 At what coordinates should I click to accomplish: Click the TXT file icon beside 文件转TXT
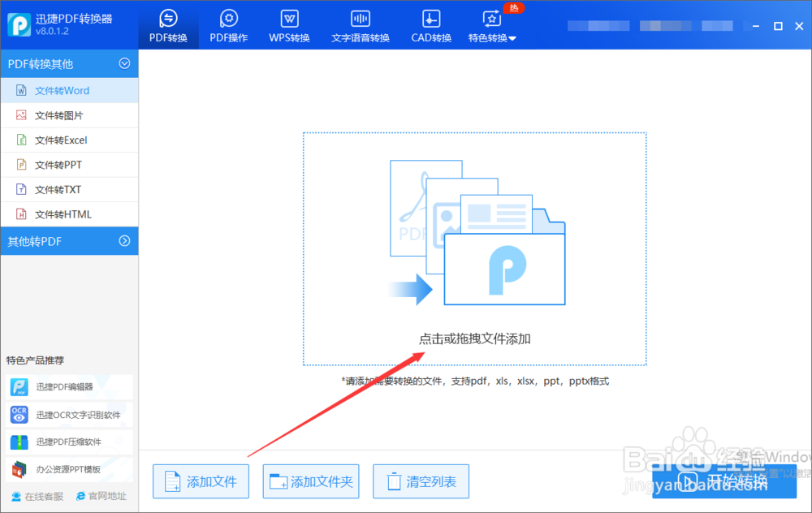coord(21,189)
